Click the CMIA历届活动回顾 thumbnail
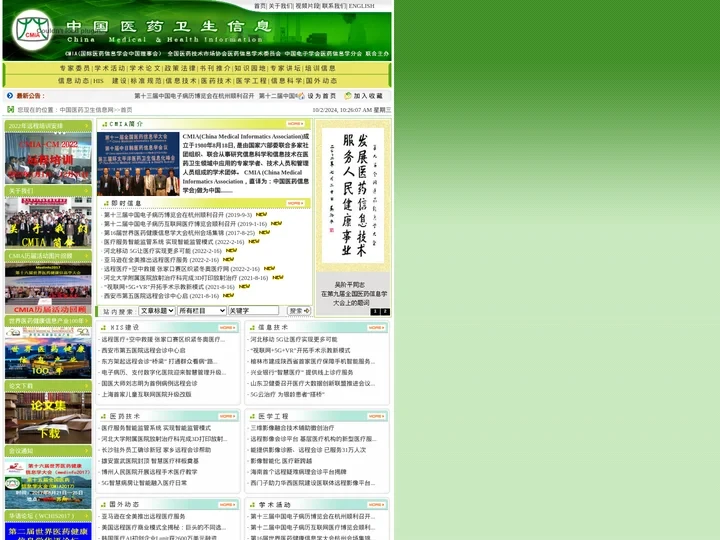The height and width of the screenshot is (540, 720). (48, 288)
